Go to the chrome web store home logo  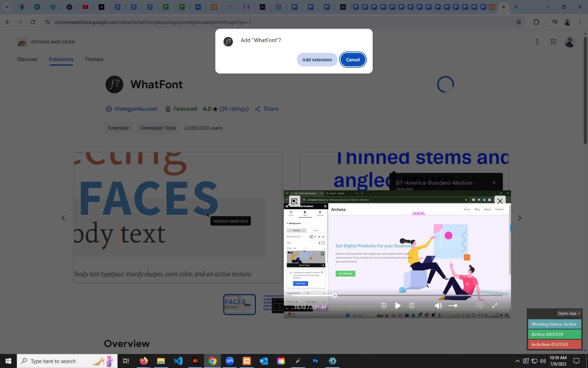tap(46, 42)
